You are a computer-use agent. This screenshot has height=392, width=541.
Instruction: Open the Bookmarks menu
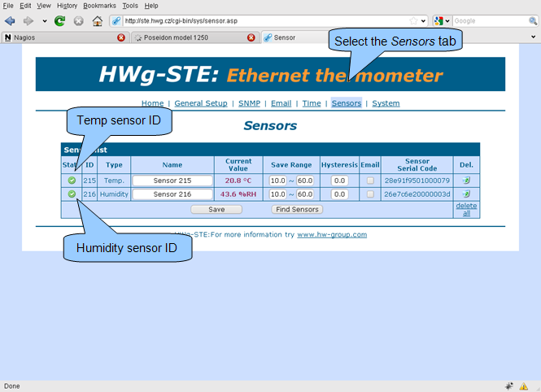[x=99, y=6]
